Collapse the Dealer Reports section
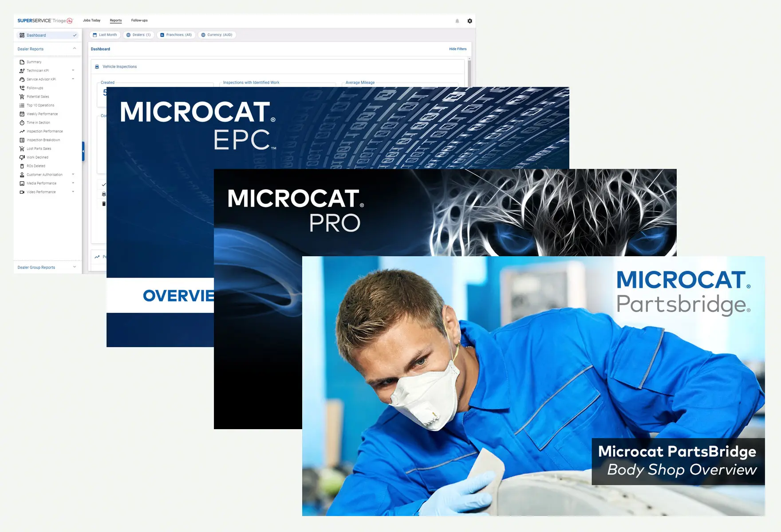This screenshot has height=532, width=781. (x=74, y=49)
